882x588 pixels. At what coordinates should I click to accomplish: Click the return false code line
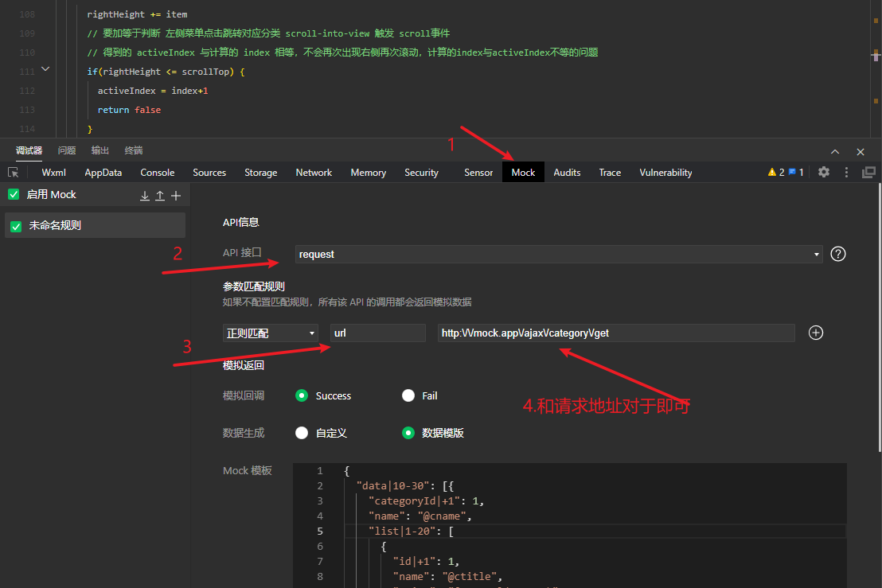[130, 110]
